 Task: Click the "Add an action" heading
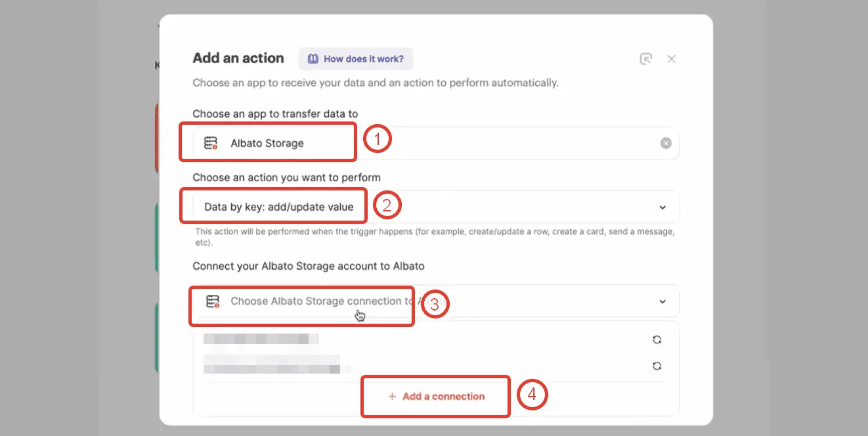pyautogui.click(x=238, y=58)
